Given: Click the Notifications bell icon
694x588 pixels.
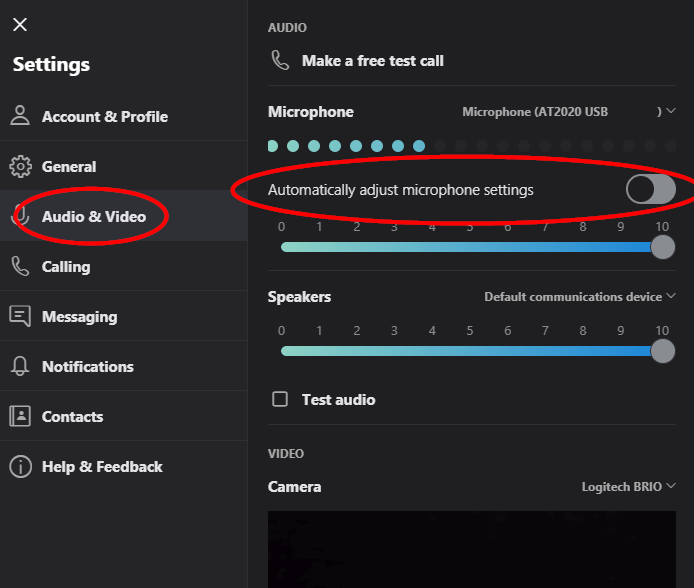Looking at the screenshot, I should click(x=20, y=366).
